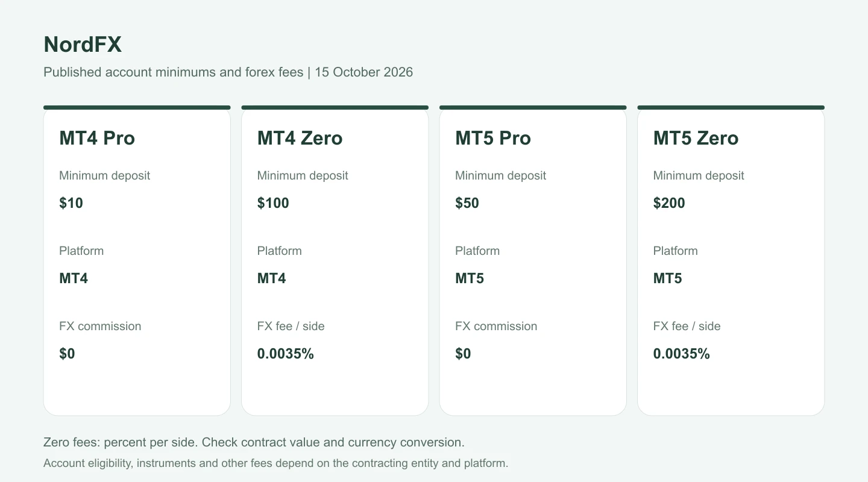Select the MT4 platform value in MT4 Zero card
Screen dimensions: 868x482
(x=272, y=278)
